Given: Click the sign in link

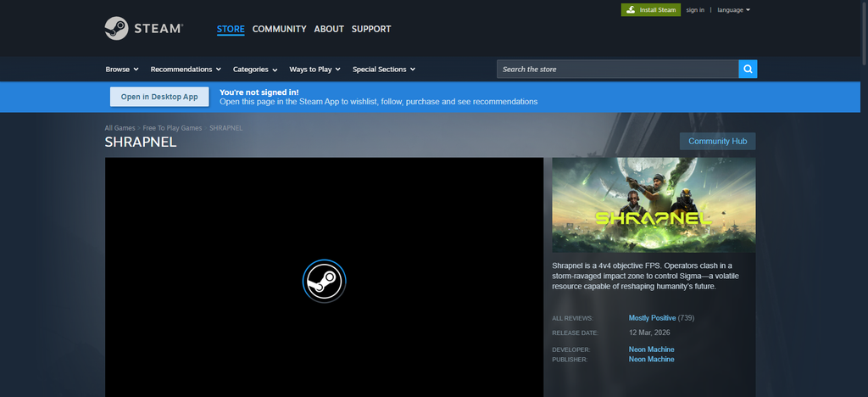Looking at the screenshot, I should pos(695,10).
